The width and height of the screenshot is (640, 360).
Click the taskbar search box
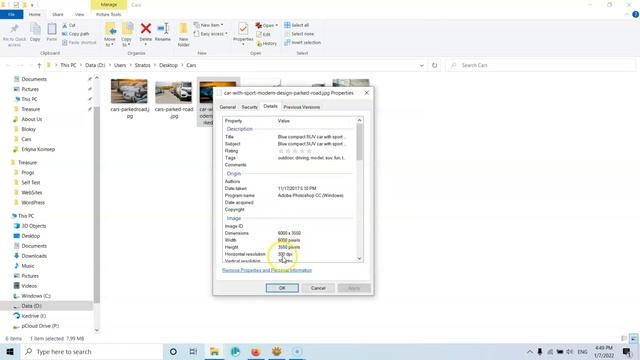91,351
